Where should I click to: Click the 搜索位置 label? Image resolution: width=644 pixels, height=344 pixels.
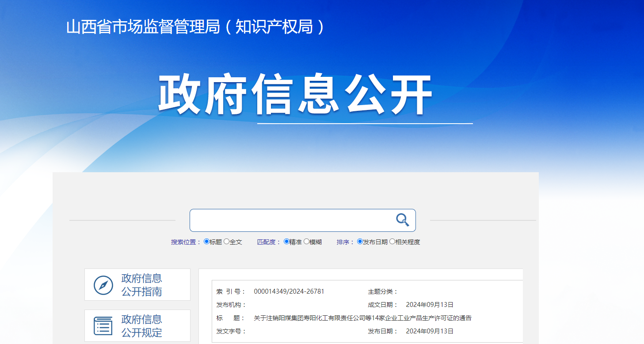tap(186, 242)
